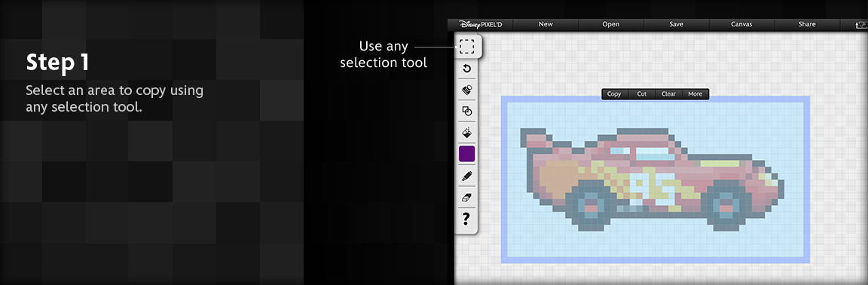Open More selection options

[695, 94]
